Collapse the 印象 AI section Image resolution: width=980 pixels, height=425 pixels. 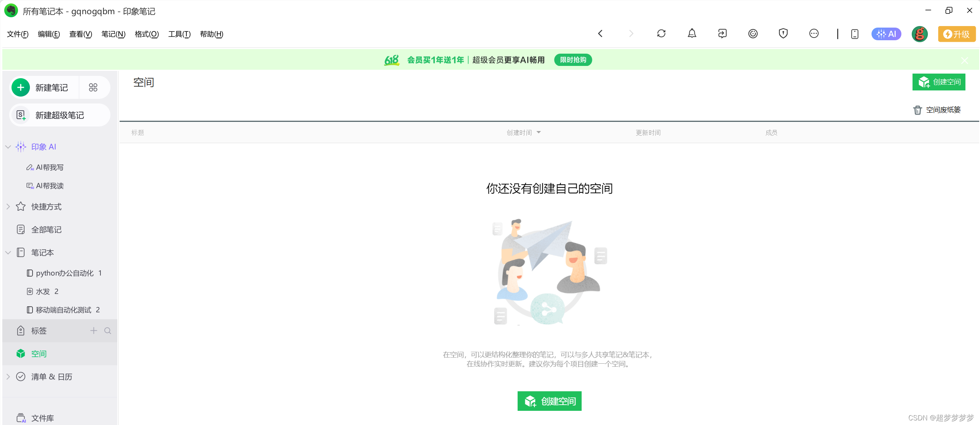point(8,147)
